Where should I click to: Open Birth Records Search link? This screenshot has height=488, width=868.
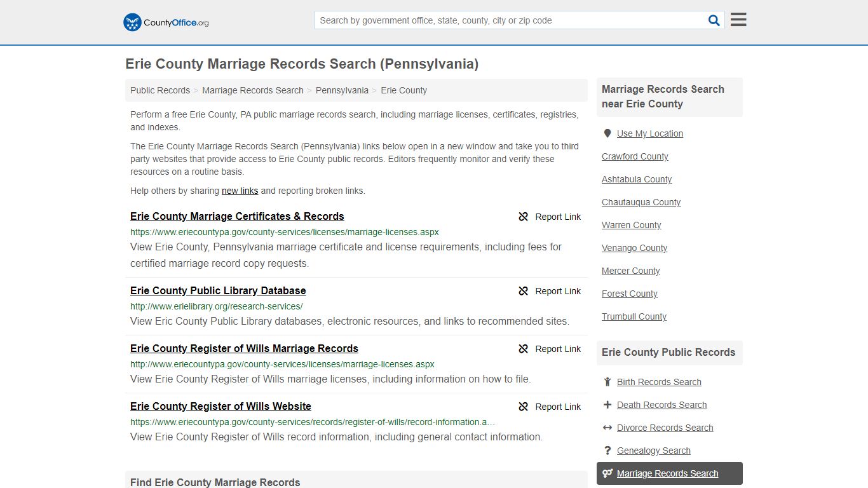[x=659, y=382]
